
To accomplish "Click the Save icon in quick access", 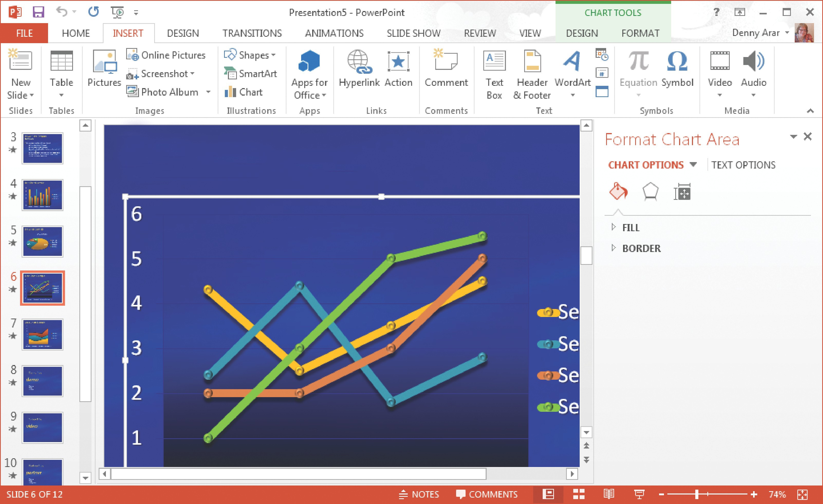I will point(38,12).
